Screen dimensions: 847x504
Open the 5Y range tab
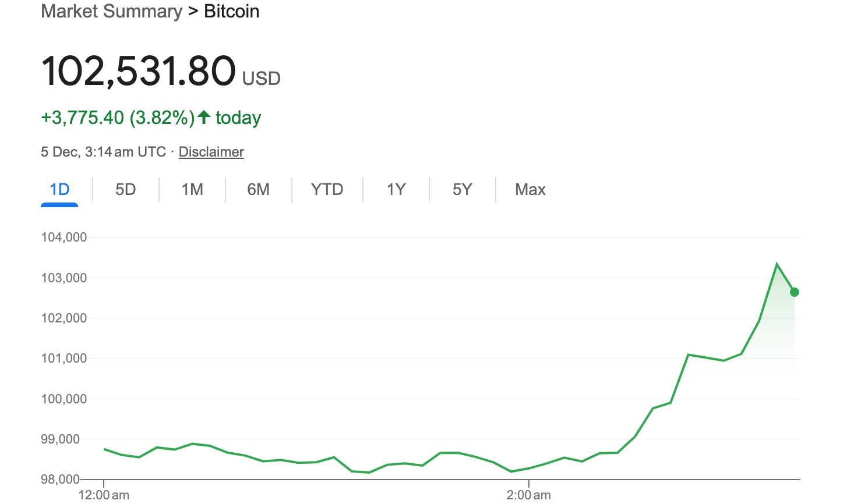(462, 190)
